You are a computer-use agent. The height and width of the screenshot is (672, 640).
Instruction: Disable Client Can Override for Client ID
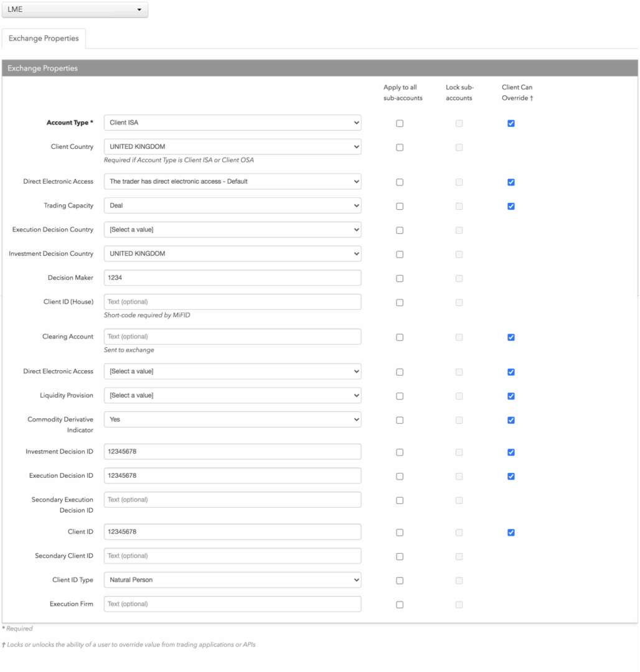click(x=511, y=533)
